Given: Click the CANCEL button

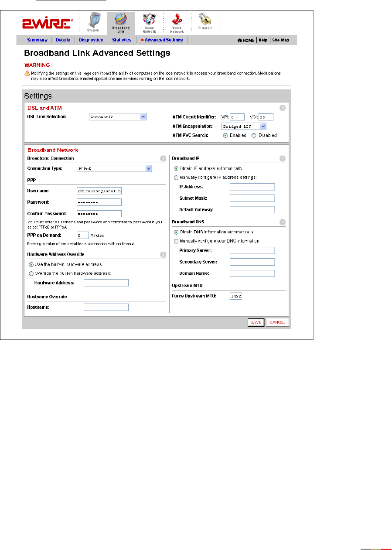Looking at the screenshot, I should (277, 322).
